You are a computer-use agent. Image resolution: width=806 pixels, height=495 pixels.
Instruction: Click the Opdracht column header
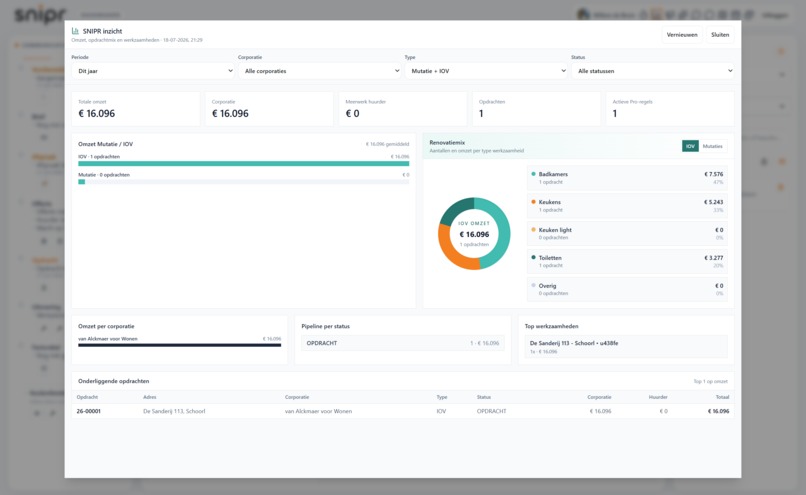(87, 397)
